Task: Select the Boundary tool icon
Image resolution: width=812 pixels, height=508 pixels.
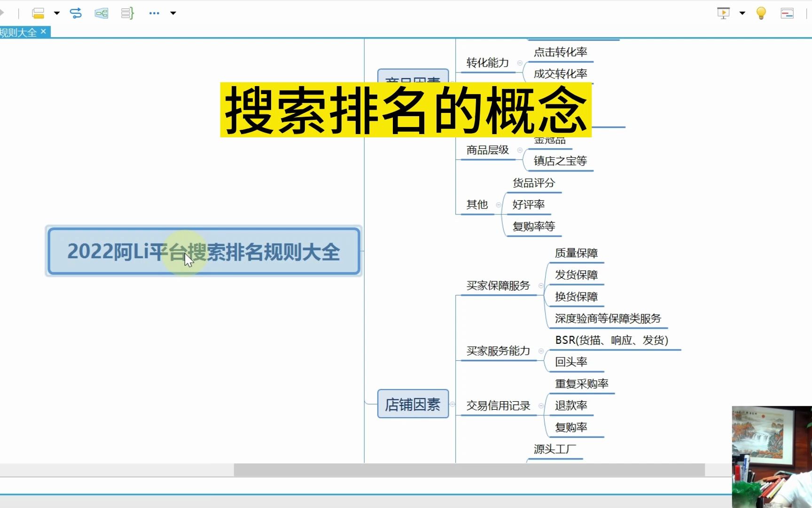Action: 101,13
